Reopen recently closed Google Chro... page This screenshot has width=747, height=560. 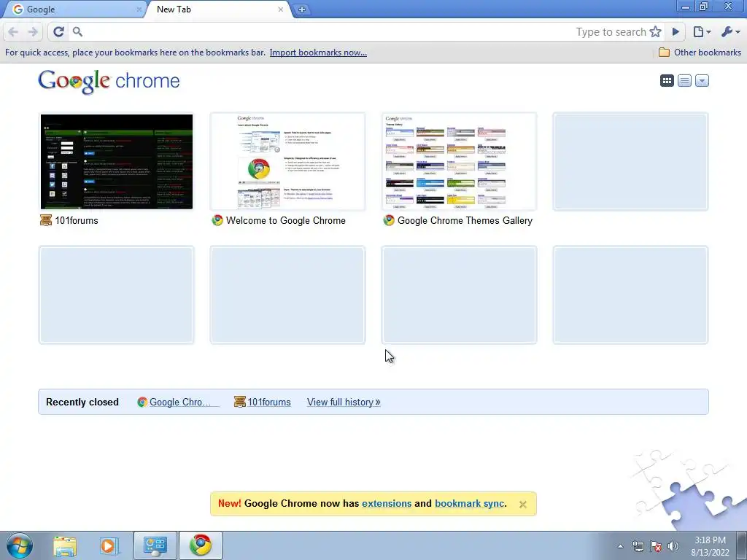click(180, 402)
